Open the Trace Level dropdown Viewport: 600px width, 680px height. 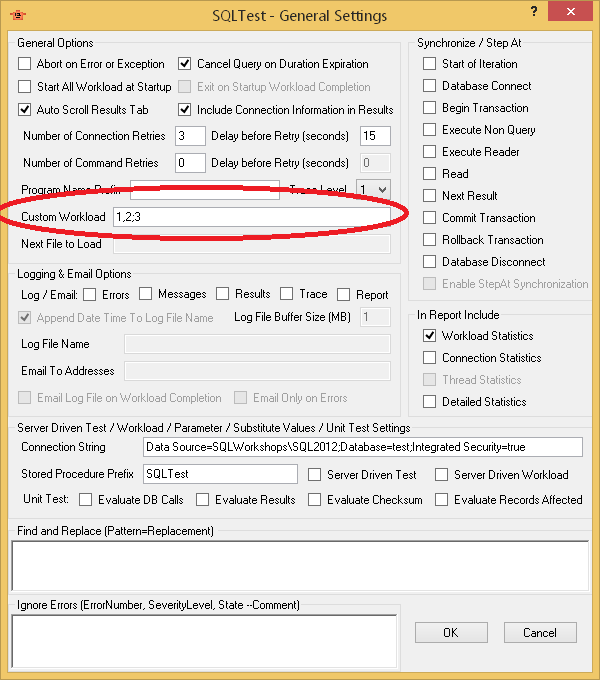click(373, 189)
